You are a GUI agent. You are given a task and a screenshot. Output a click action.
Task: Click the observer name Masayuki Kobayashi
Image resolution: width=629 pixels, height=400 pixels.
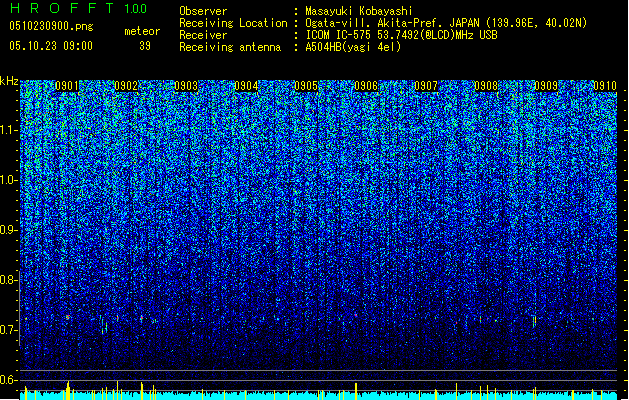tap(359, 11)
